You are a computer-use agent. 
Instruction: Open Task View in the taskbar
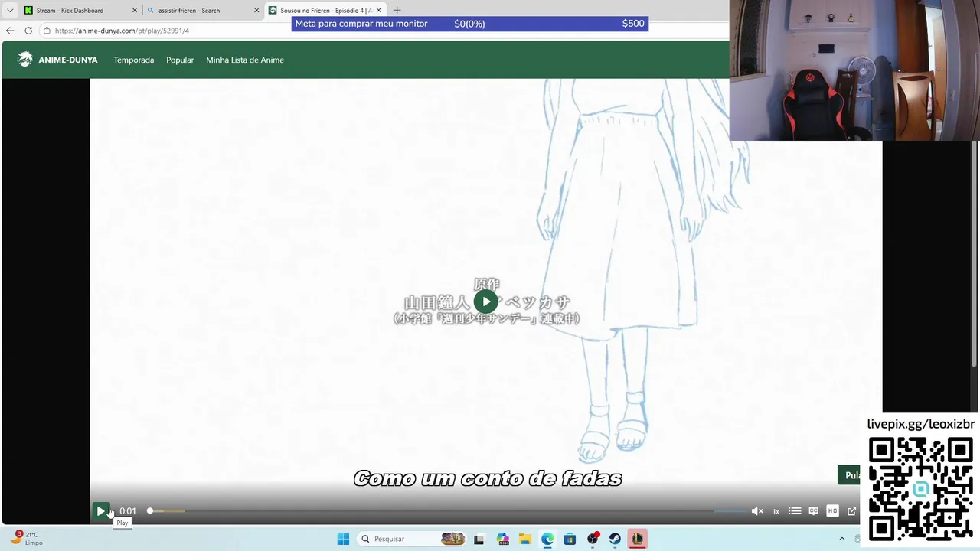pyautogui.click(x=479, y=539)
